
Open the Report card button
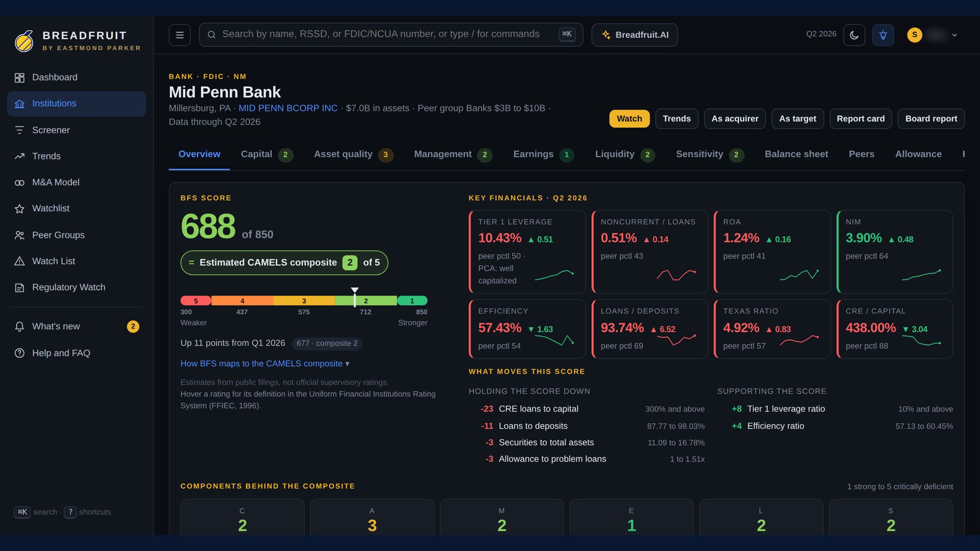point(861,119)
